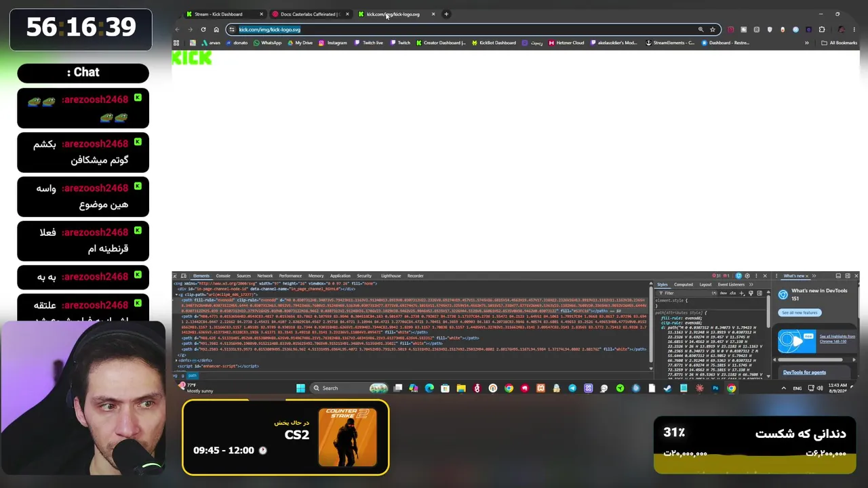Select the DevTools Lighthouse tab
This screenshot has width=868, height=488.
(x=391, y=276)
